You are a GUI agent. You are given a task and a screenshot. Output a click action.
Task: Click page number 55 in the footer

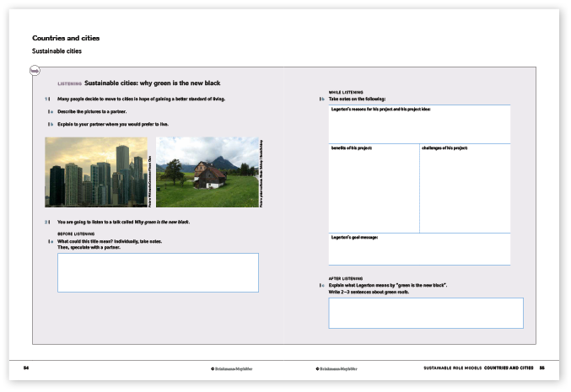click(x=542, y=368)
